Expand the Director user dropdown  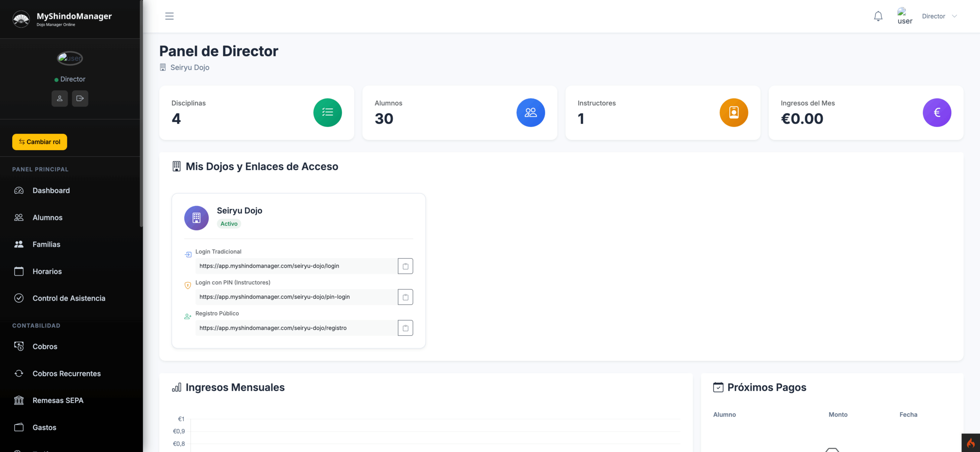(x=939, y=16)
